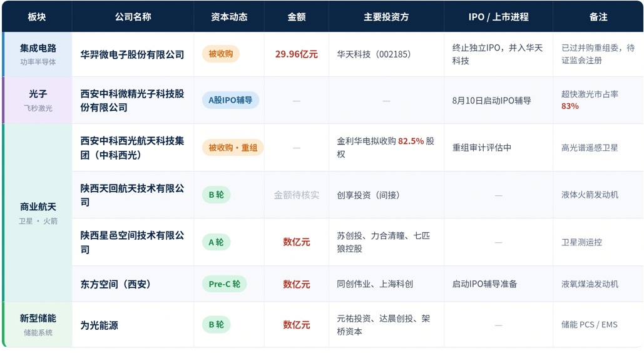Click the B轮 tag for 陕西天回航天
Screen dimensions: 644x353
tap(216, 195)
